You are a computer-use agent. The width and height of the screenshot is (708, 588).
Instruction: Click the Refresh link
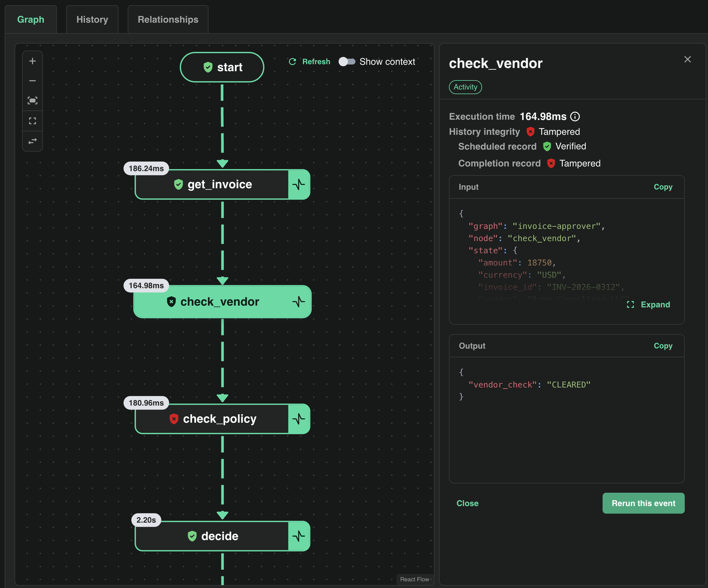point(316,62)
